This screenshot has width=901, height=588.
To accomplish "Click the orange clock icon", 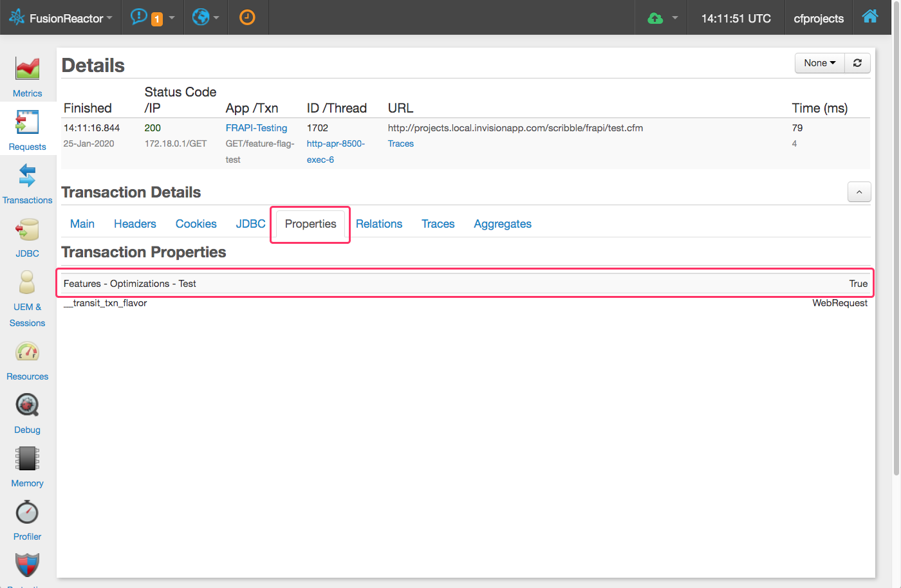I will 247,17.
